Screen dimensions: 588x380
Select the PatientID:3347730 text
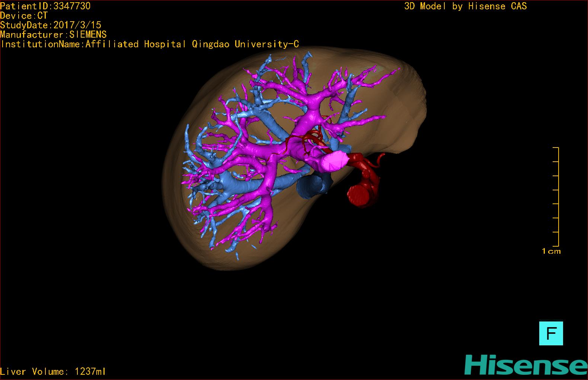(x=45, y=6)
